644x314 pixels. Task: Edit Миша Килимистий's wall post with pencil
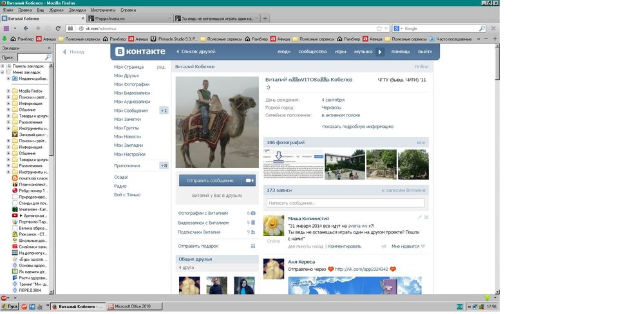419,217
